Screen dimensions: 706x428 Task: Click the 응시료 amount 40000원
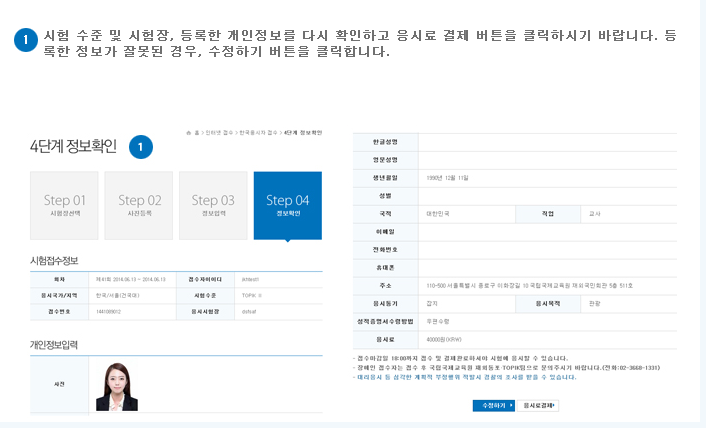[x=446, y=339]
